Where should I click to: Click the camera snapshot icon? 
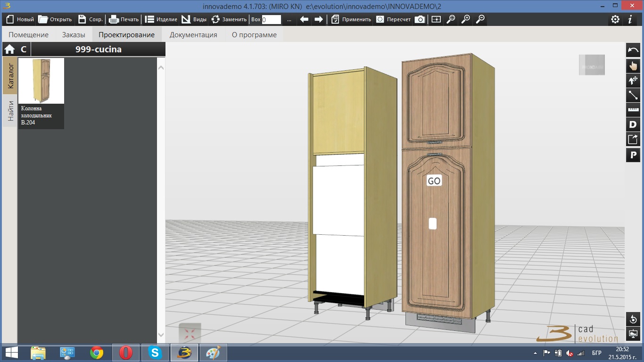coord(420,19)
